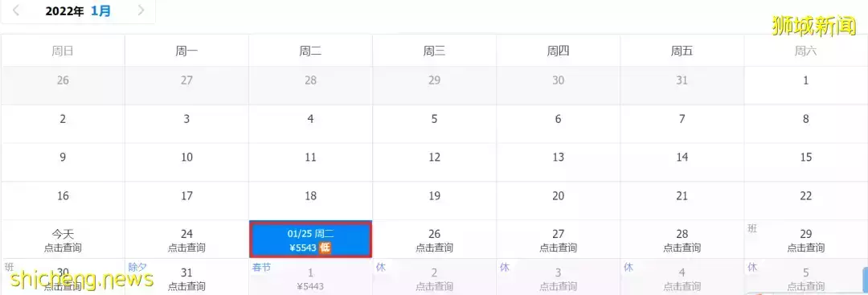Screen dimensions: 868x295
Task: Select the highlighted 01/25 周二 date cell
Action: click(x=310, y=240)
